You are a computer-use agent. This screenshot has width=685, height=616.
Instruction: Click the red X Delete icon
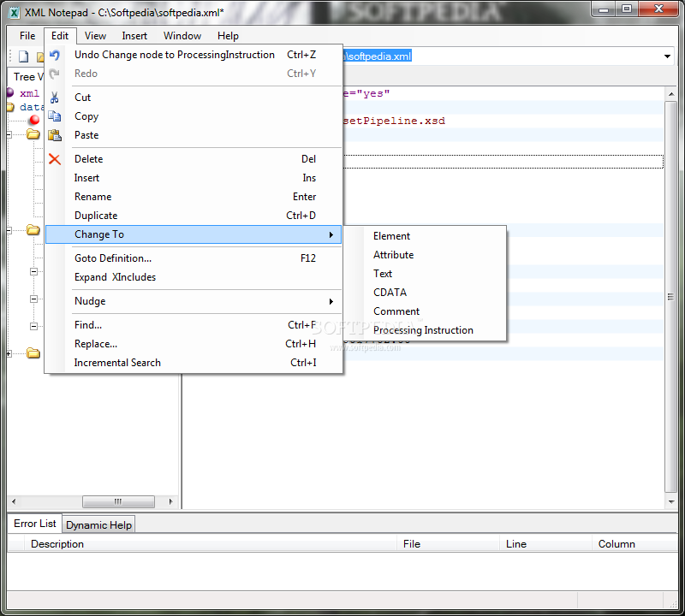click(x=55, y=159)
